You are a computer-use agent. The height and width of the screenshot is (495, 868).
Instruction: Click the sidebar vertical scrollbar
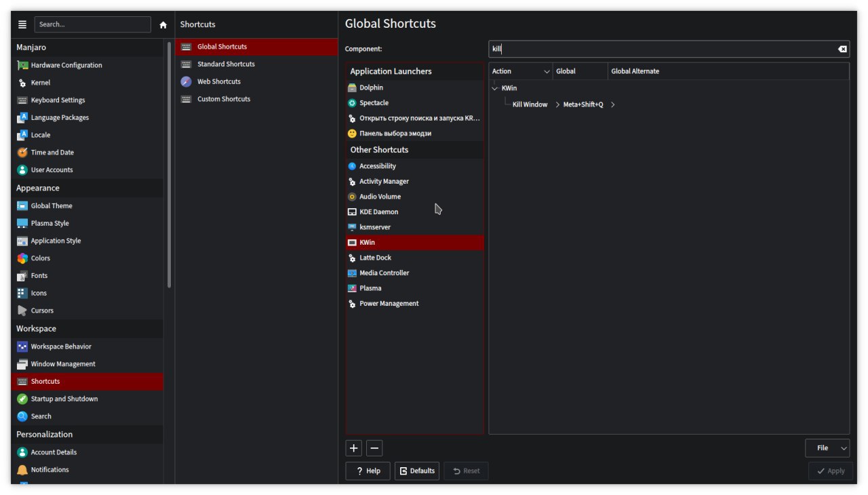(x=169, y=165)
